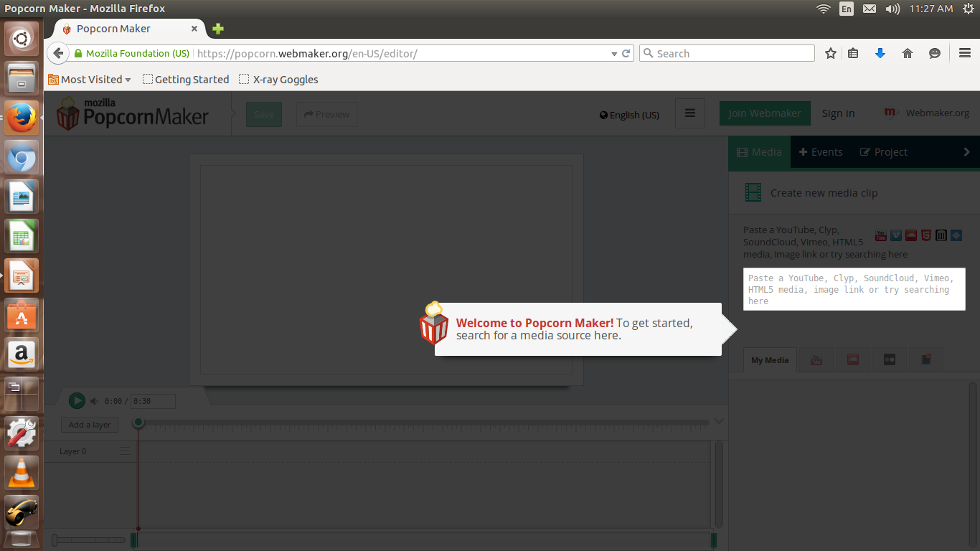Open the Popcorn Maker header hamburger menu
The width and height of the screenshot is (980, 551).
[690, 113]
